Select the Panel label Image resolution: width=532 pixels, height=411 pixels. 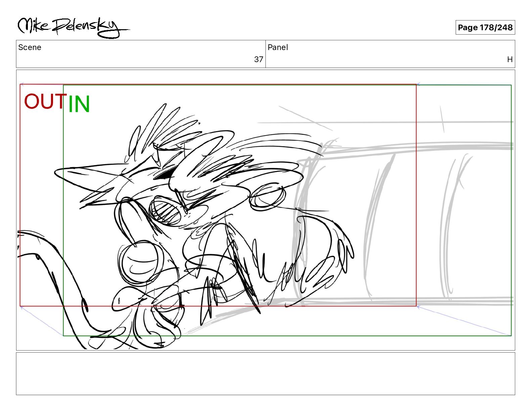278,47
